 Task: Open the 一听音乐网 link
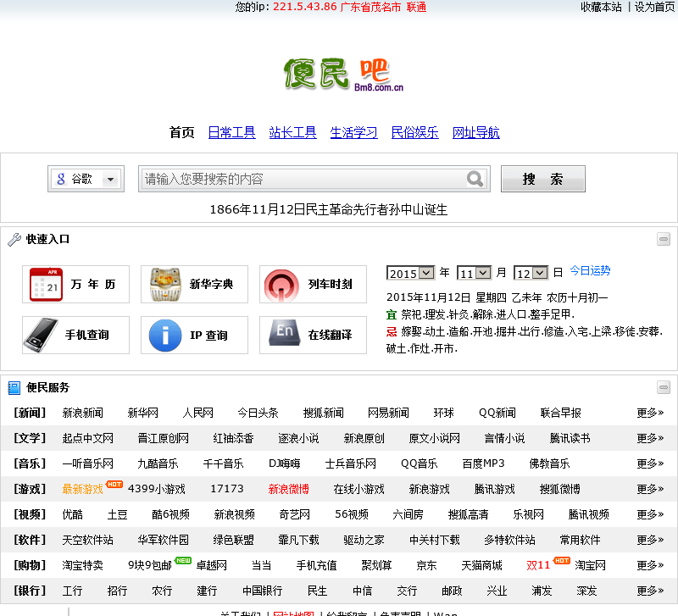pyautogui.click(x=88, y=463)
